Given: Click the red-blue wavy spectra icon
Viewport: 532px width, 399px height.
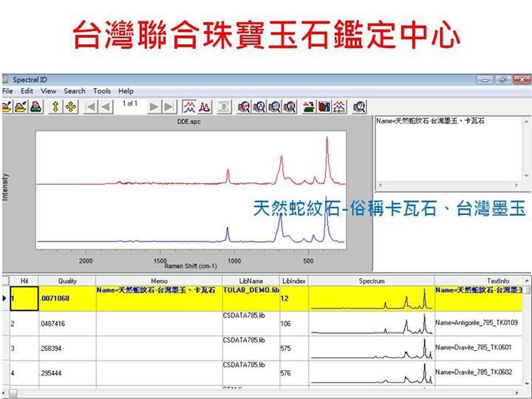Looking at the screenshot, I should (x=339, y=107).
